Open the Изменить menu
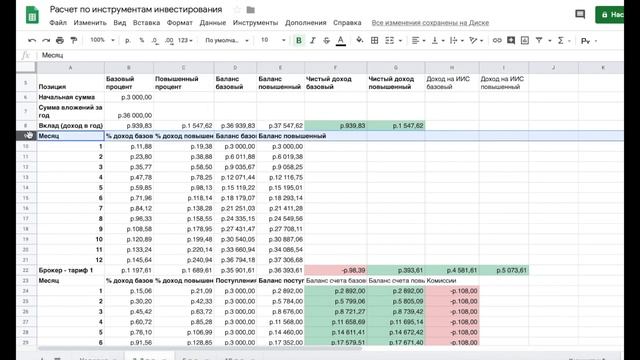The width and height of the screenshot is (640, 360). (x=90, y=23)
